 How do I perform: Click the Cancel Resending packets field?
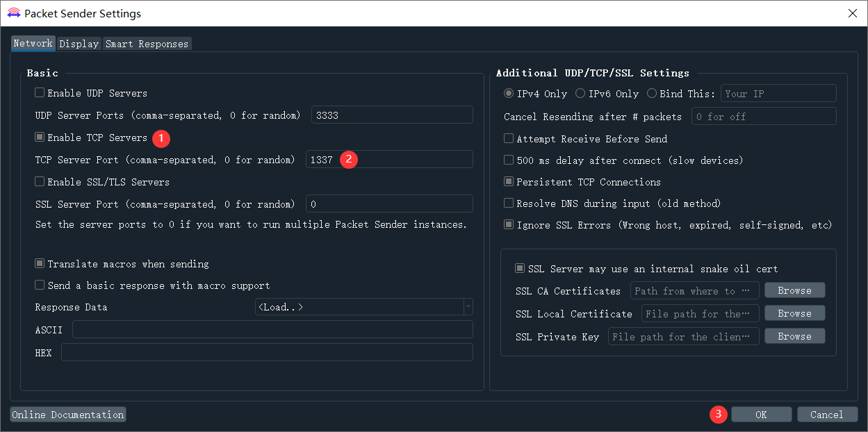click(764, 117)
